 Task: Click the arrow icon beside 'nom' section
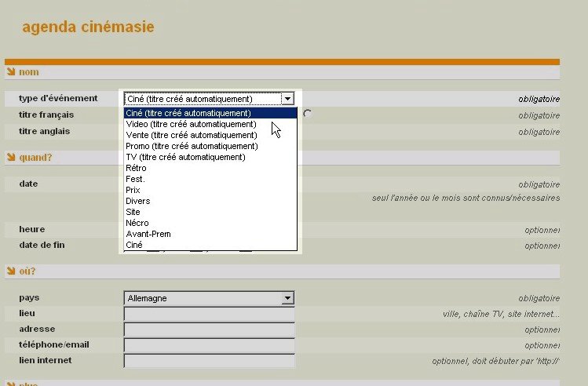11,72
